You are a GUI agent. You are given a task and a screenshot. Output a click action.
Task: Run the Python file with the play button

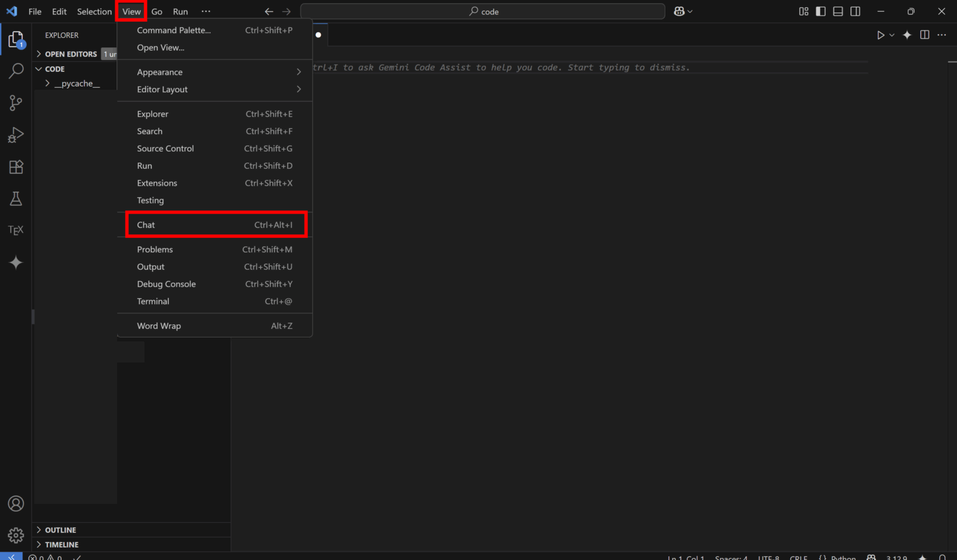click(880, 35)
